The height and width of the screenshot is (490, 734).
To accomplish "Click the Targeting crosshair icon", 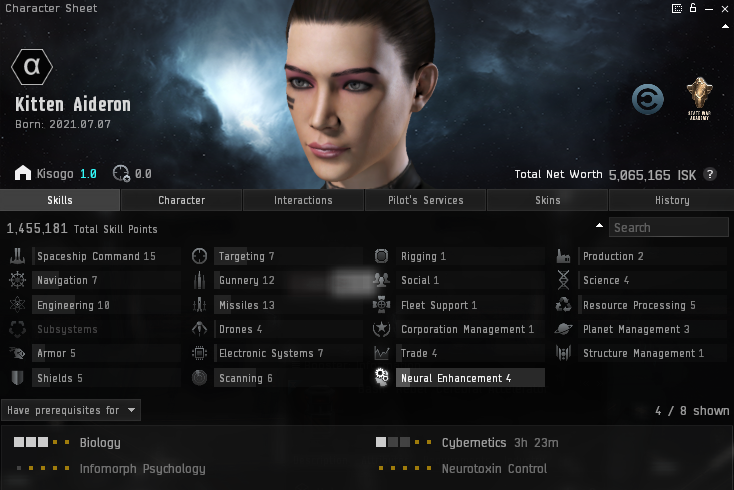I will coord(199,256).
